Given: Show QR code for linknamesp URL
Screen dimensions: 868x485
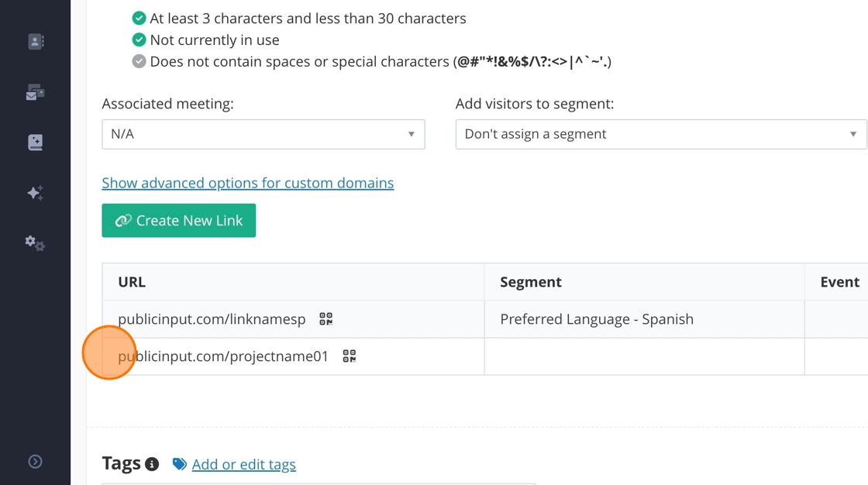Looking at the screenshot, I should [326, 319].
